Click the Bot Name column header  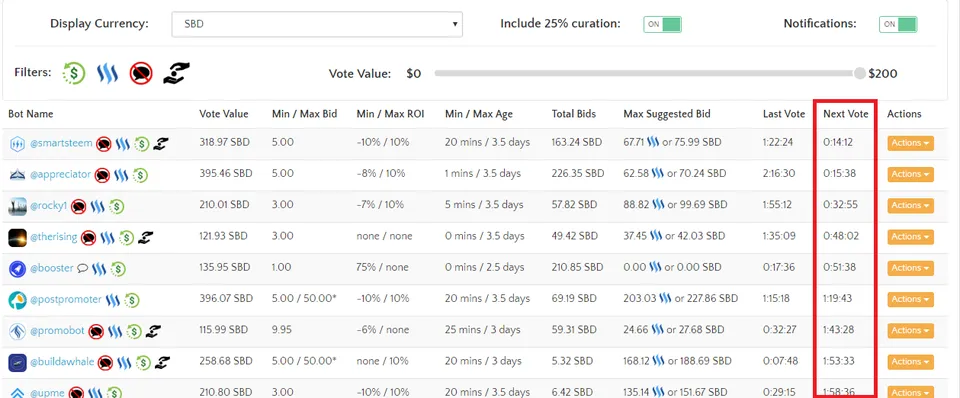pos(31,114)
